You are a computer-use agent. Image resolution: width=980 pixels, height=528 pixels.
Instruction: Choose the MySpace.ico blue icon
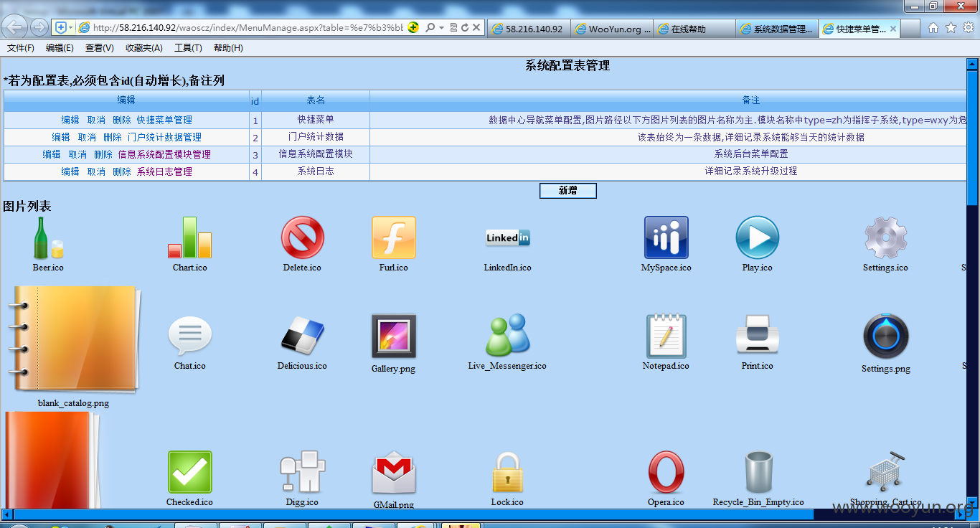click(x=666, y=237)
